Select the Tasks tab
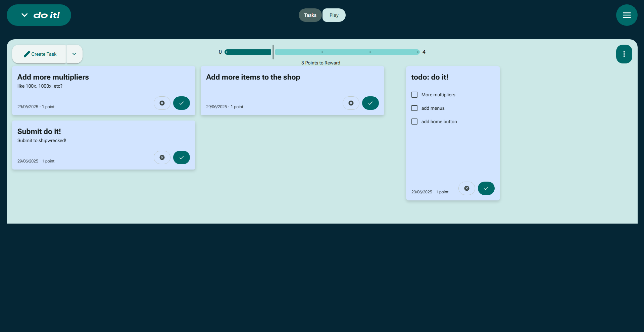The width and height of the screenshot is (644, 332). [x=310, y=15]
